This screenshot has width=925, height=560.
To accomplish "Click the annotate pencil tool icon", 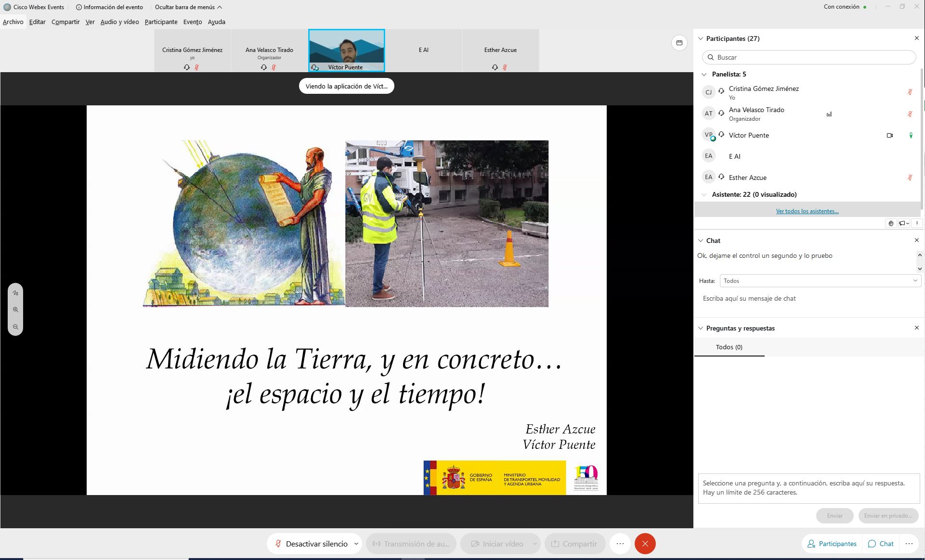I will point(15,293).
